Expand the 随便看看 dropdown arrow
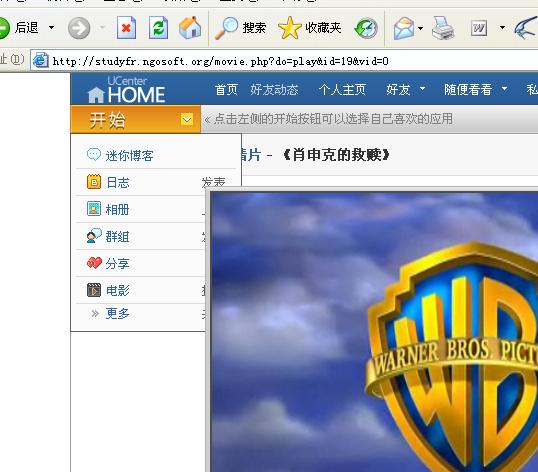 tap(504, 88)
